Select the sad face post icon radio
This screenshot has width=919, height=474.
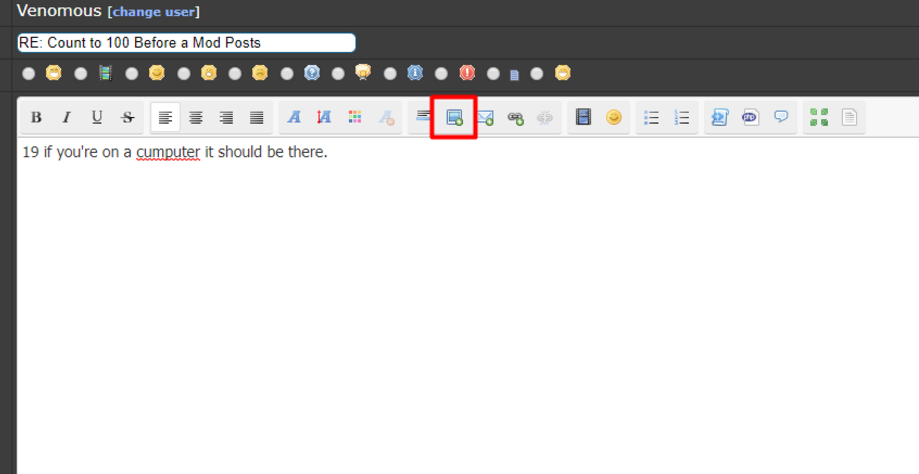[x=235, y=73]
